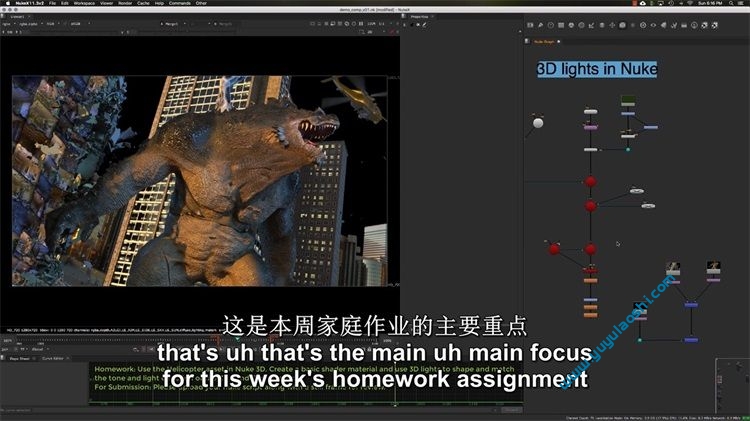Select the green node atop the graph
This screenshot has width=750, height=421.
628,100
